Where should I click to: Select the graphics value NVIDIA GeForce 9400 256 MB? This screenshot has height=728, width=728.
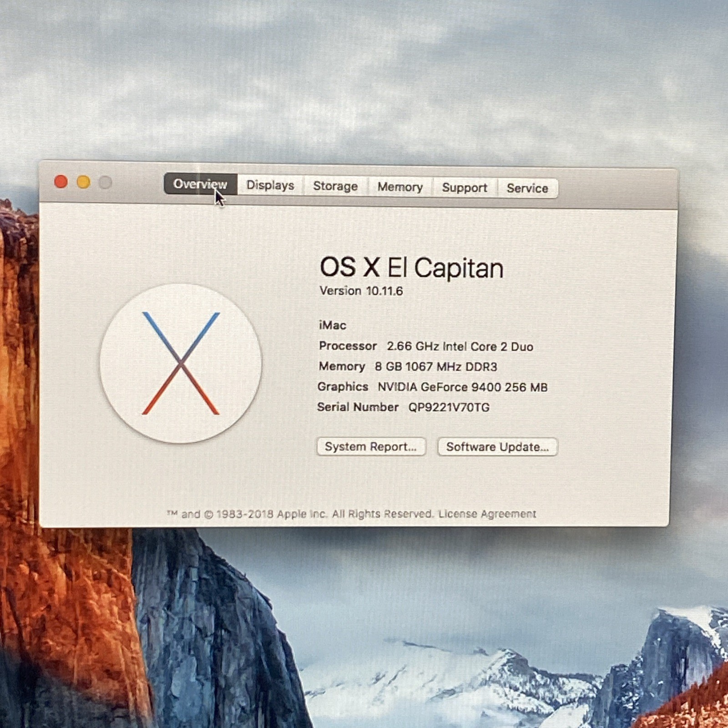point(463,387)
